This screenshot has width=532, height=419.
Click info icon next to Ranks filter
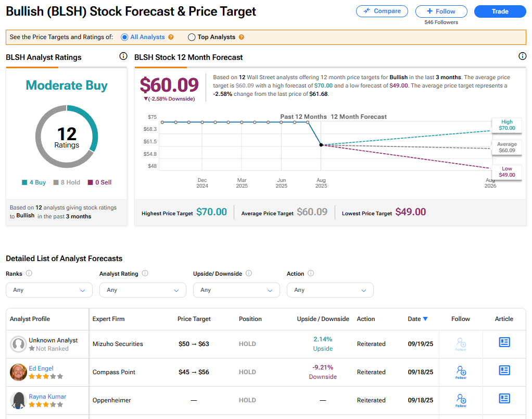point(29,273)
